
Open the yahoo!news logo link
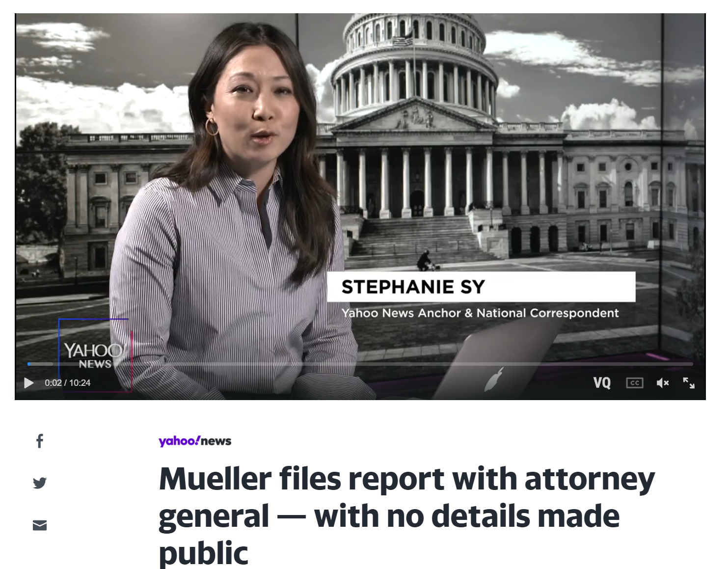195,441
